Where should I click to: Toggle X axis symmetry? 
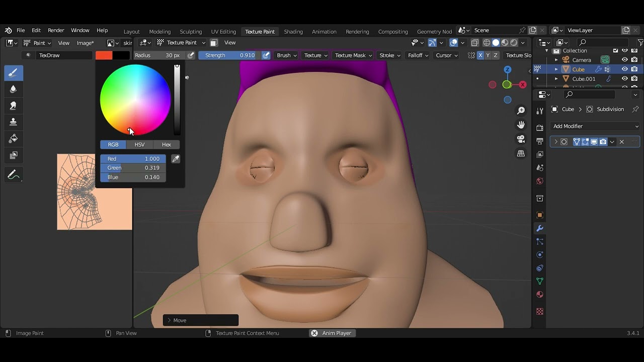[x=480, y=55]
